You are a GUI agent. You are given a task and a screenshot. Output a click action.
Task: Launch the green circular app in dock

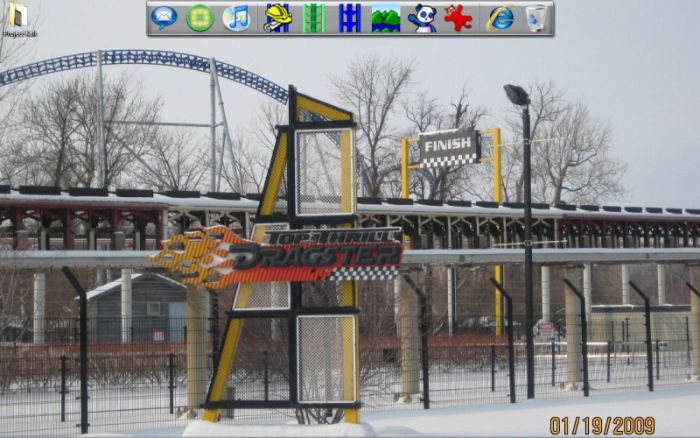tap(200, 18)
